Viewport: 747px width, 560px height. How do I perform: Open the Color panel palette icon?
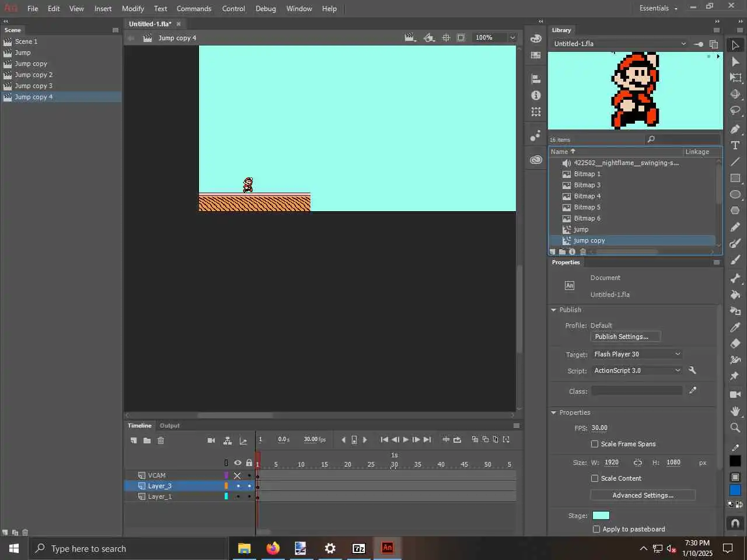536,38
